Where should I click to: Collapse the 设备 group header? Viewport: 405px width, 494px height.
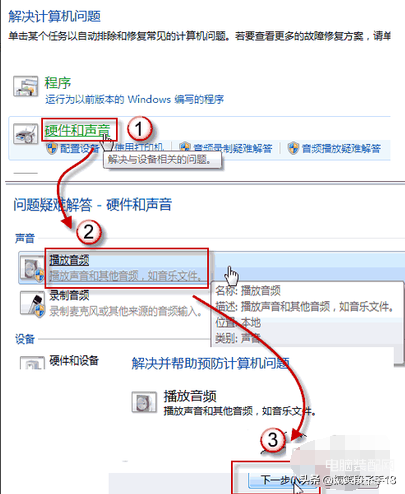tap(25, 339)
